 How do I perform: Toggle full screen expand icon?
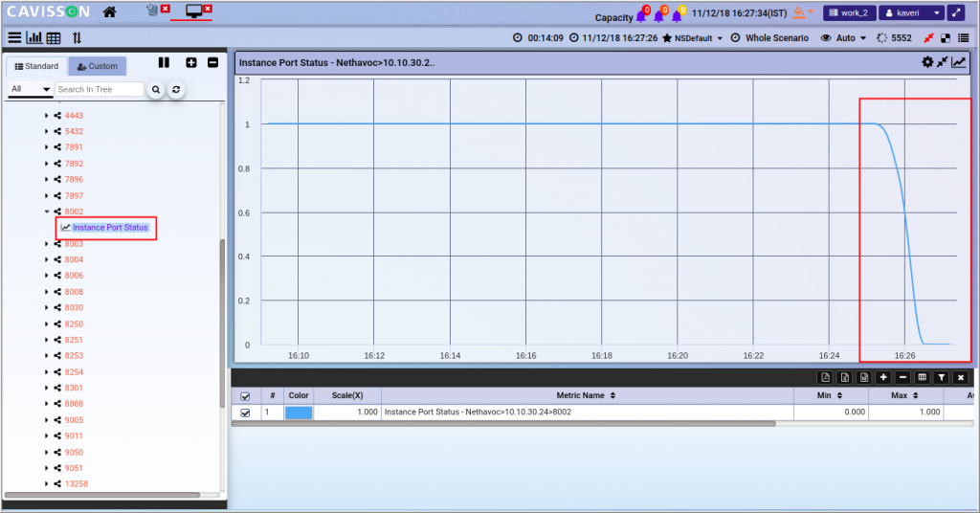click(956, 12)
